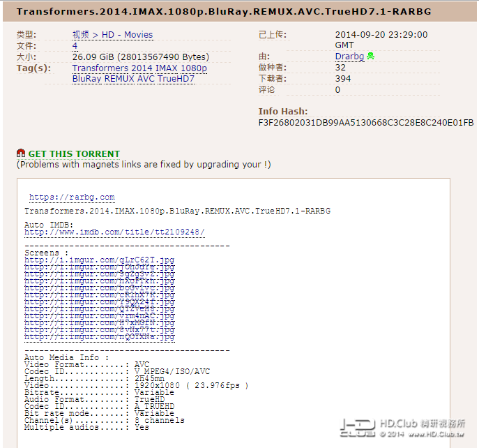Click the comments count "0"
Image resolution: width=479 pixels, height=448 pixels.
[x=337, y=89]
